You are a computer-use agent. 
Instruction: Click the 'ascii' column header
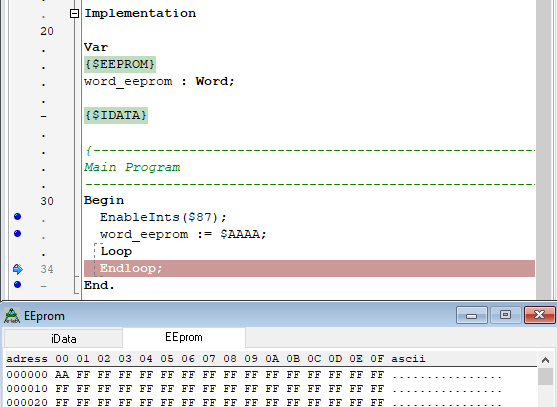coord(408,359)
